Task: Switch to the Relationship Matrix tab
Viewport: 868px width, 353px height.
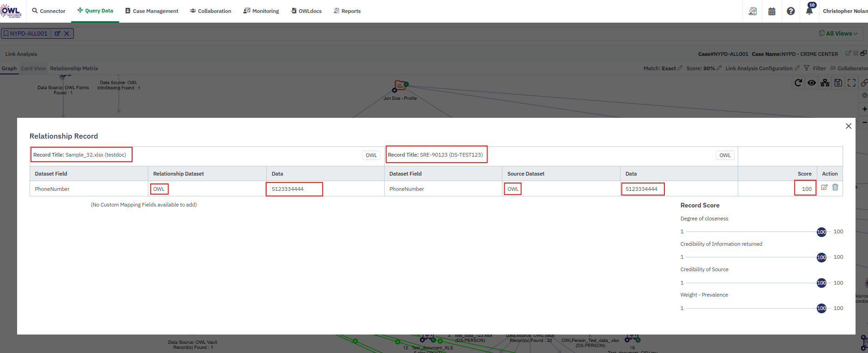Action: point(74,68)
